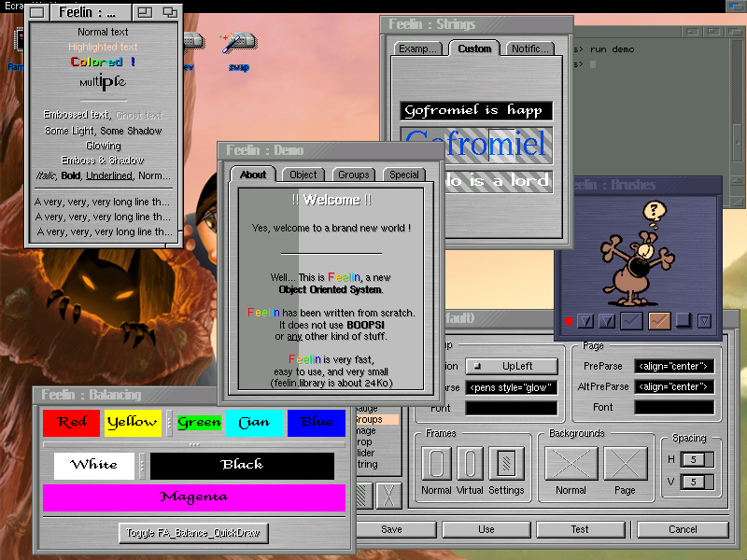
Task: Click the Save button
Action: (395, 529)
